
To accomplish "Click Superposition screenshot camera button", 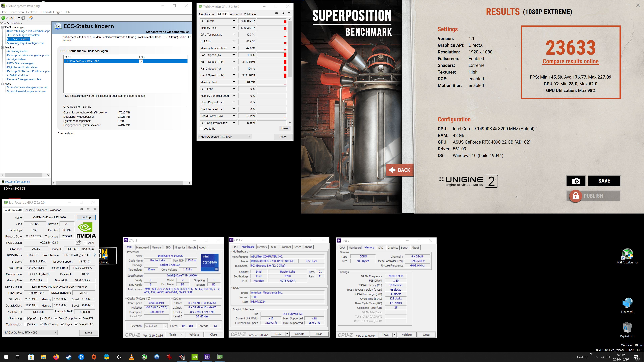I will [x=576, y=181].
